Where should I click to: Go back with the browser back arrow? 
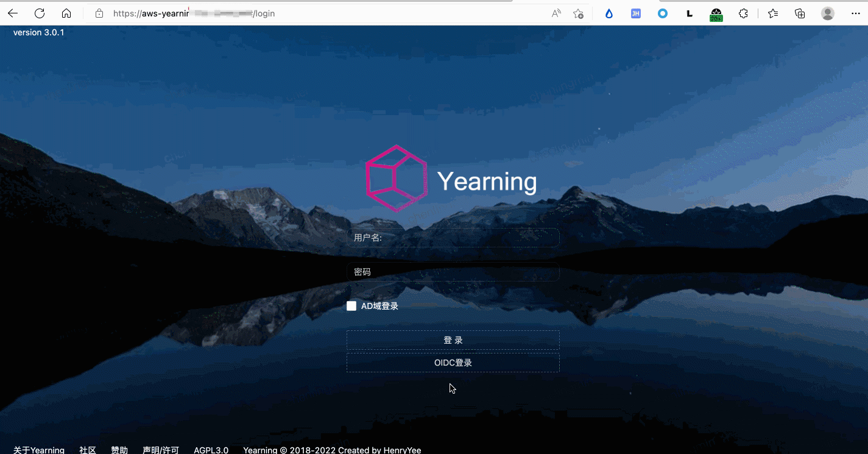[x=13, y=13]
